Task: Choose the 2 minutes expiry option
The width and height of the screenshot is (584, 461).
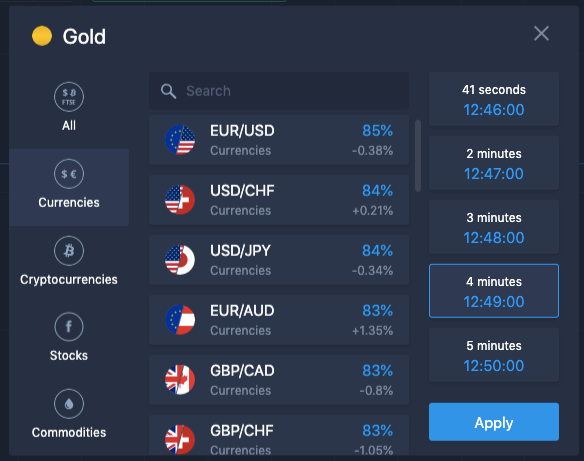Action: coord(493,163)
